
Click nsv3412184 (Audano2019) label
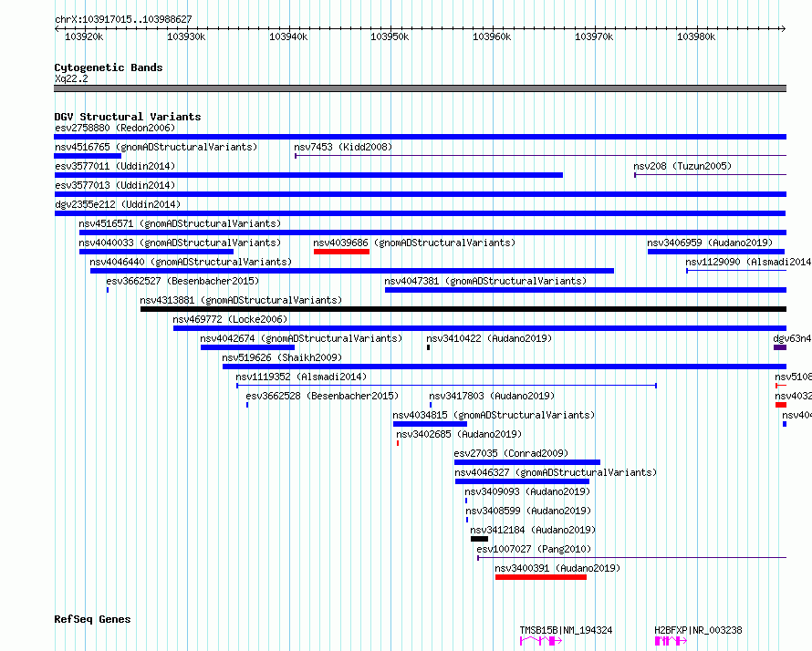533,530
